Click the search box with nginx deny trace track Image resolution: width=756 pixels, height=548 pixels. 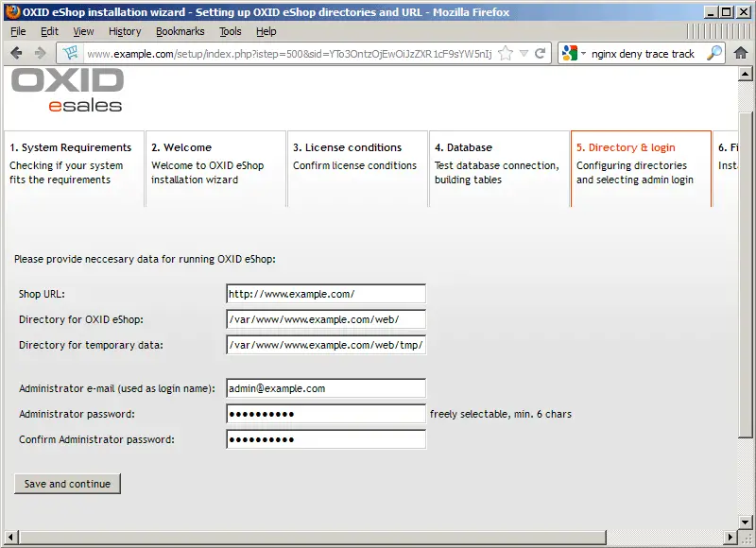(x=644, y=54)
